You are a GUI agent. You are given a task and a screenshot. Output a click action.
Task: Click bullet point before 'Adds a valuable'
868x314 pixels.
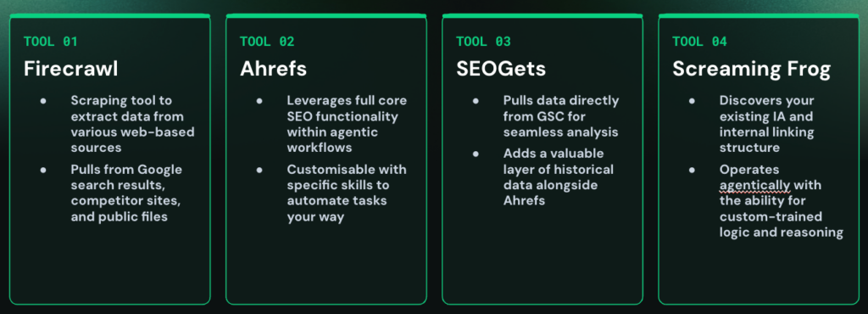click(x=476, y=154)
